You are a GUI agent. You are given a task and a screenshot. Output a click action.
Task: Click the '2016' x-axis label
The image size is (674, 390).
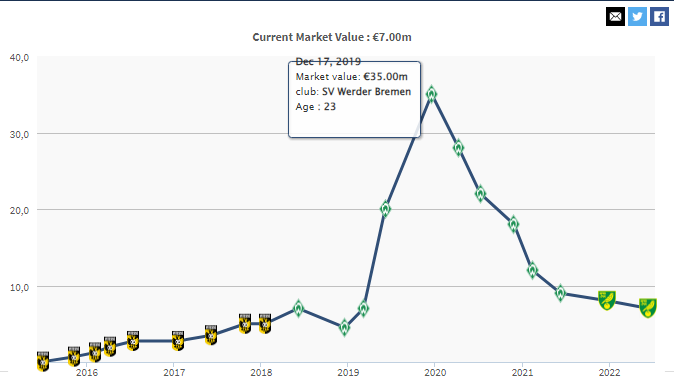point(87,372)
